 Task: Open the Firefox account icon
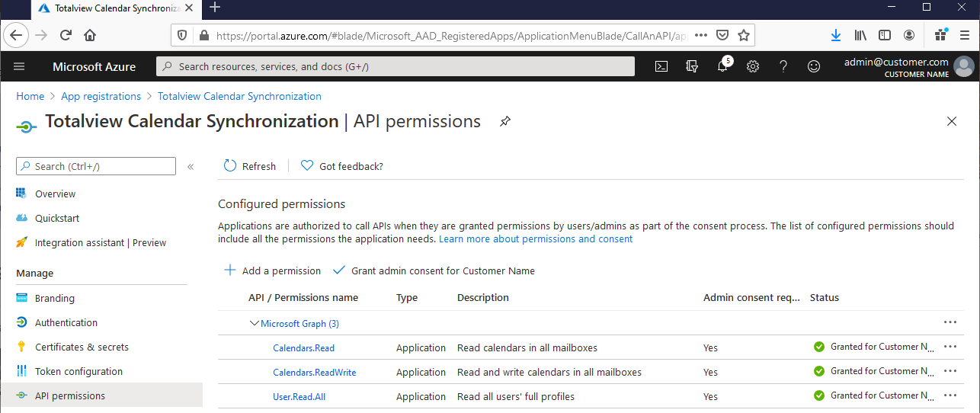pos(909,35)
